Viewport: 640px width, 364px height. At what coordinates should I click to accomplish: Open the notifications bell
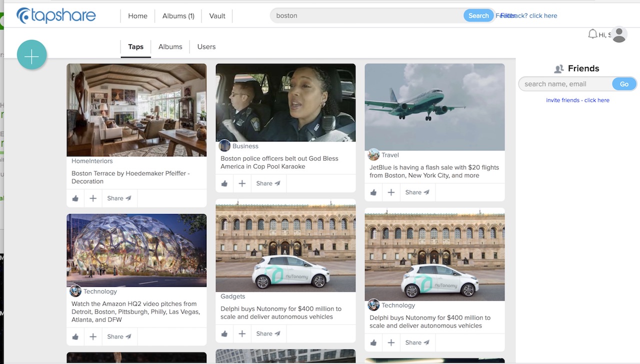(592, 34)
